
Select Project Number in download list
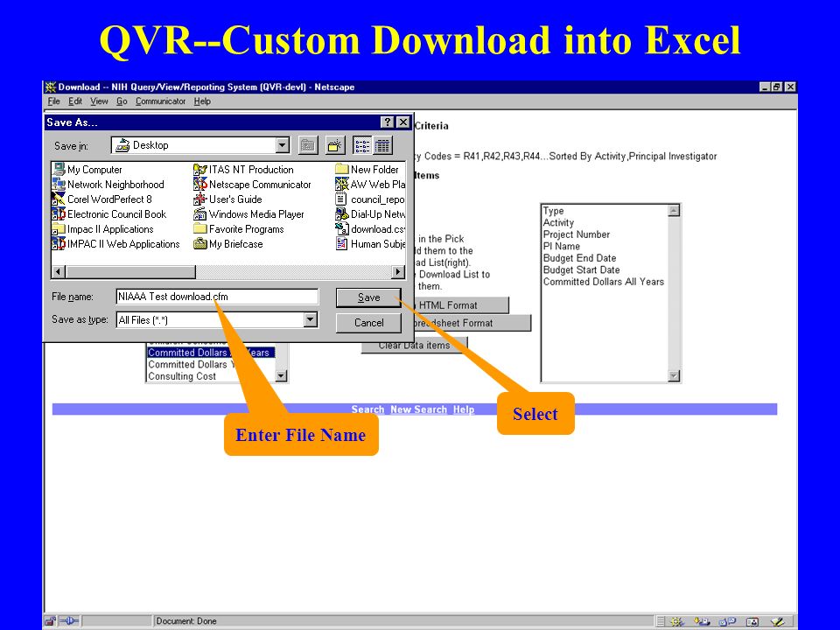click(577, 234)
